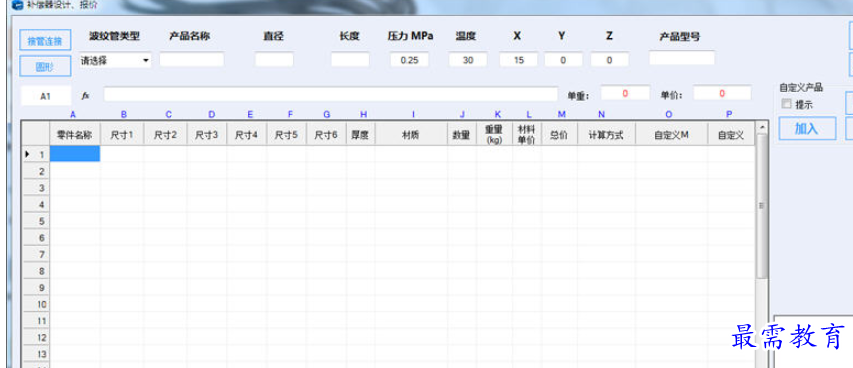Open the 波纹管类型 dropdown showing 请选择
The height and width of the screenshot is (368, 853).
(x=115, y=60)
